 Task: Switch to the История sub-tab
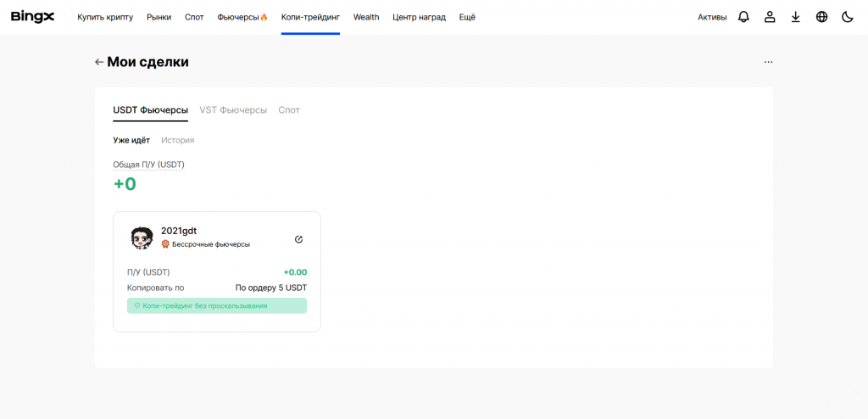[178, 140]
